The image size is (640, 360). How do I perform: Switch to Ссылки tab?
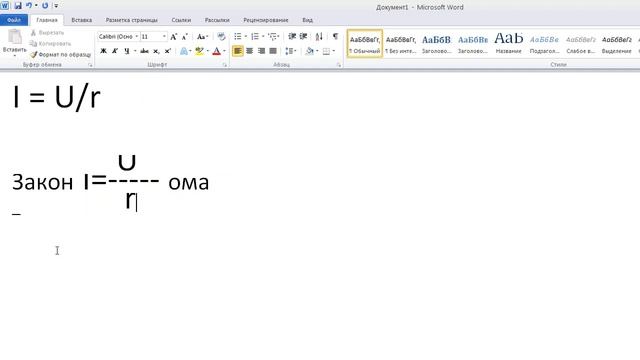[x=181, y=20]
